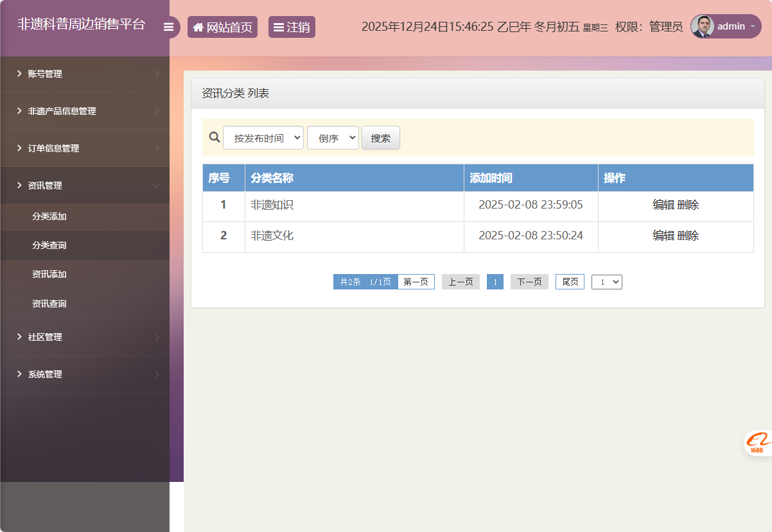772x532 pixels.
Task: Open the page number select dropdown
Action: tap(607, 282)
